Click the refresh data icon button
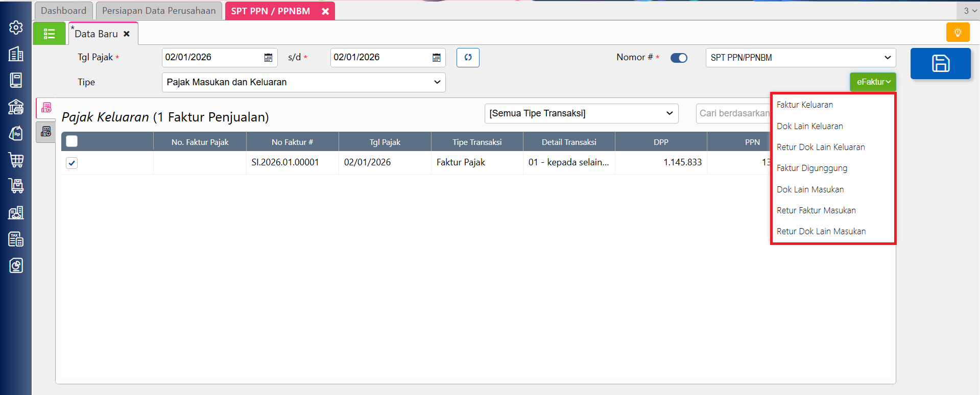This screenshot has width=980, height=395. click(468, 58)
